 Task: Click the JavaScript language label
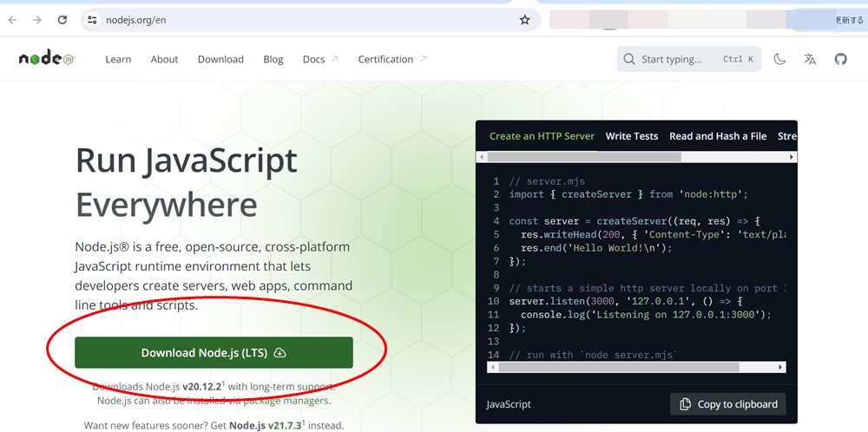508,404
